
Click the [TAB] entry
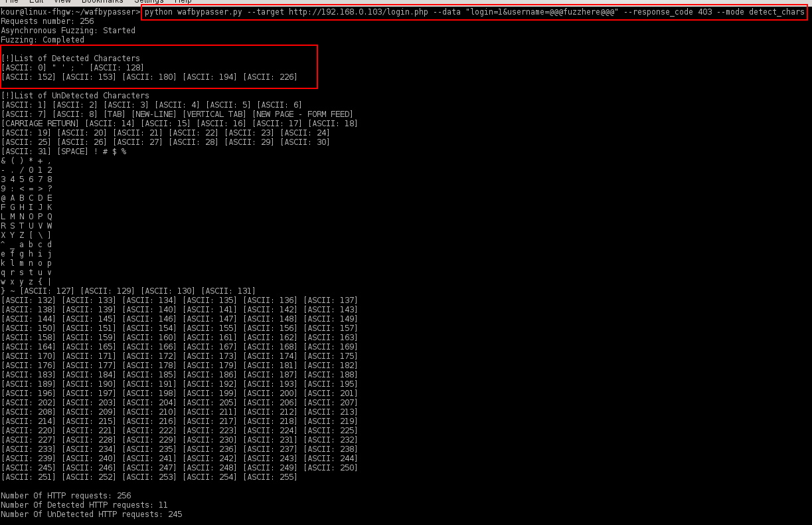click(115, 114)
